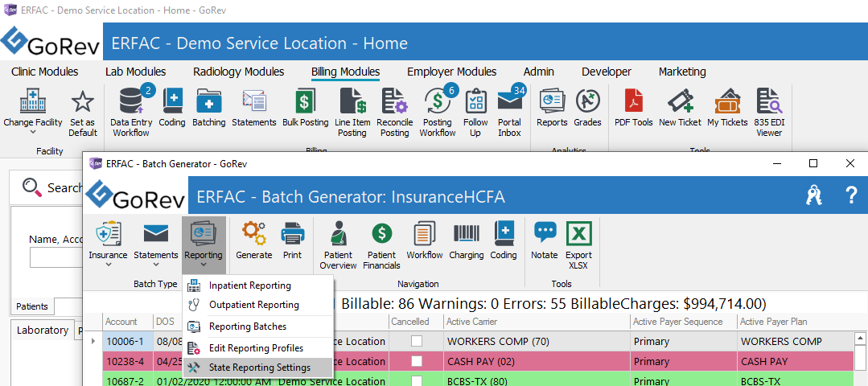Click the patient name search input field

click(x=56, y=257)
